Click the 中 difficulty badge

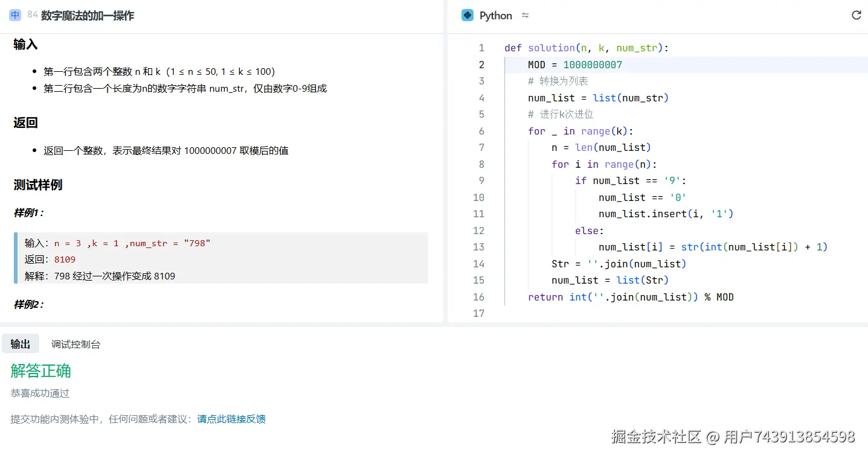15,15
